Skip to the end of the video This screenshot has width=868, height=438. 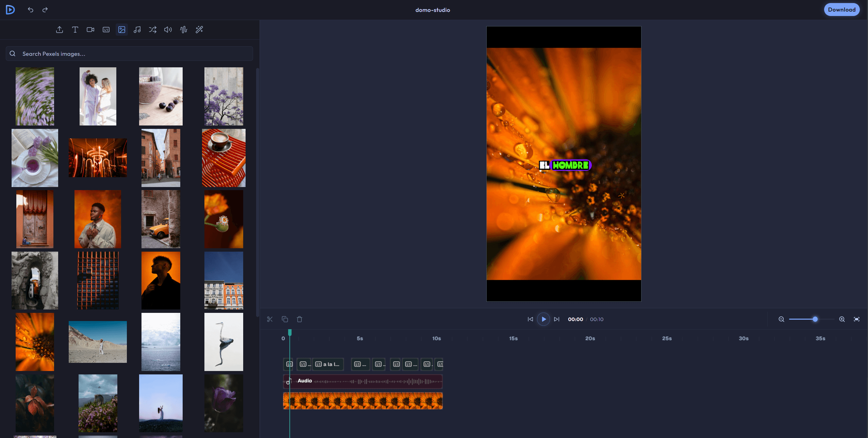(556, 319)
